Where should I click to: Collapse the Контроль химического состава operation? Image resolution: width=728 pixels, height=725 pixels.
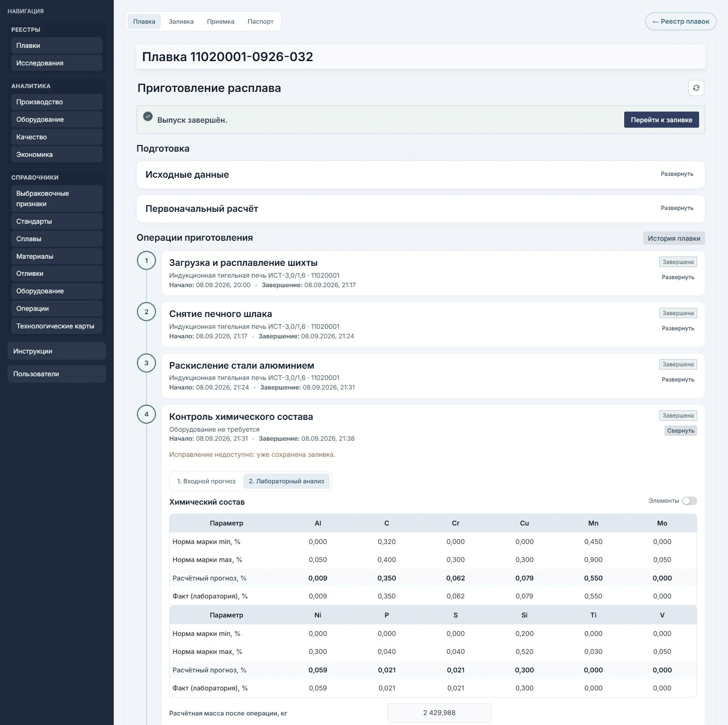pos(681,431)
